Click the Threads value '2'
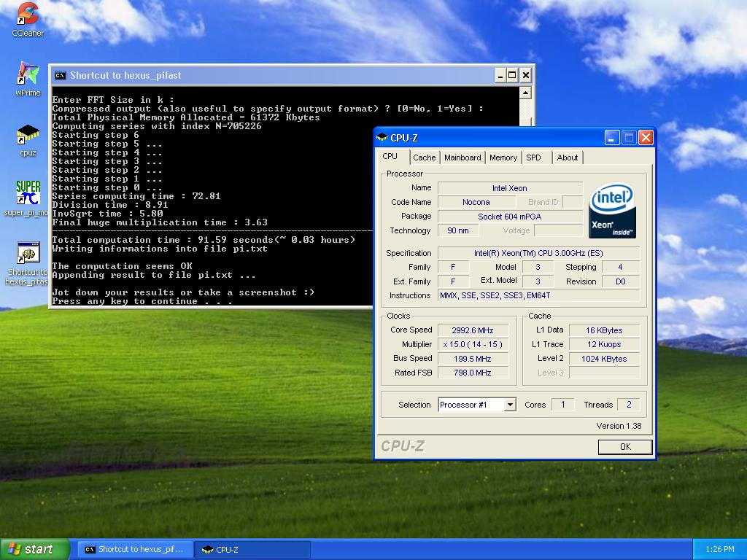747x560 pixels. [629, 405]
